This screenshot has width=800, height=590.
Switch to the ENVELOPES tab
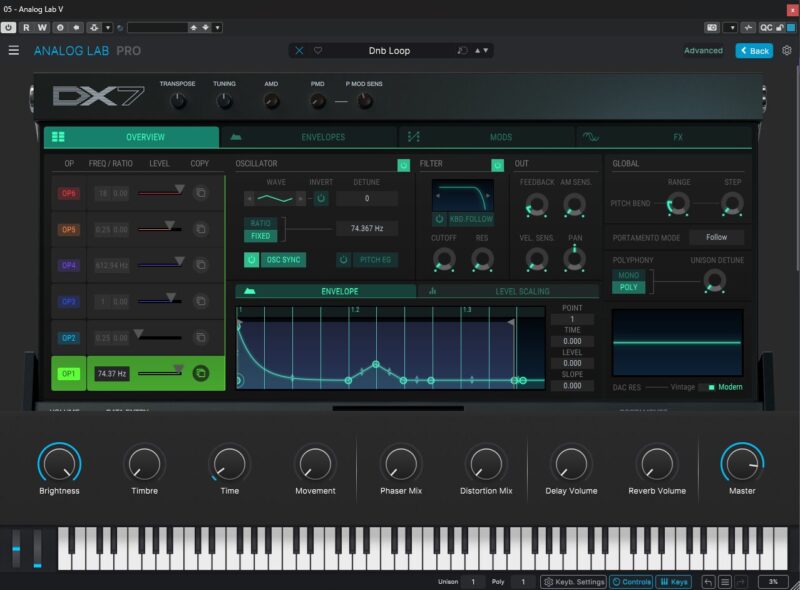[x=309, y=137]
